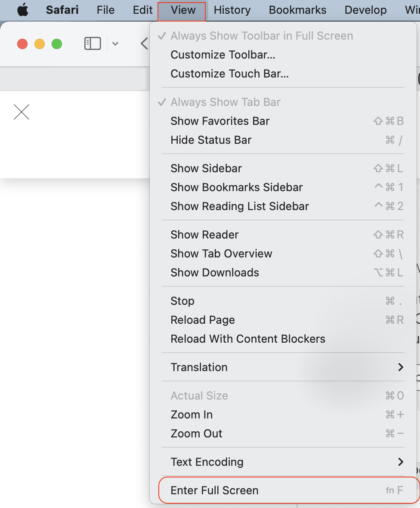Select Show Tab Overview

283,254
